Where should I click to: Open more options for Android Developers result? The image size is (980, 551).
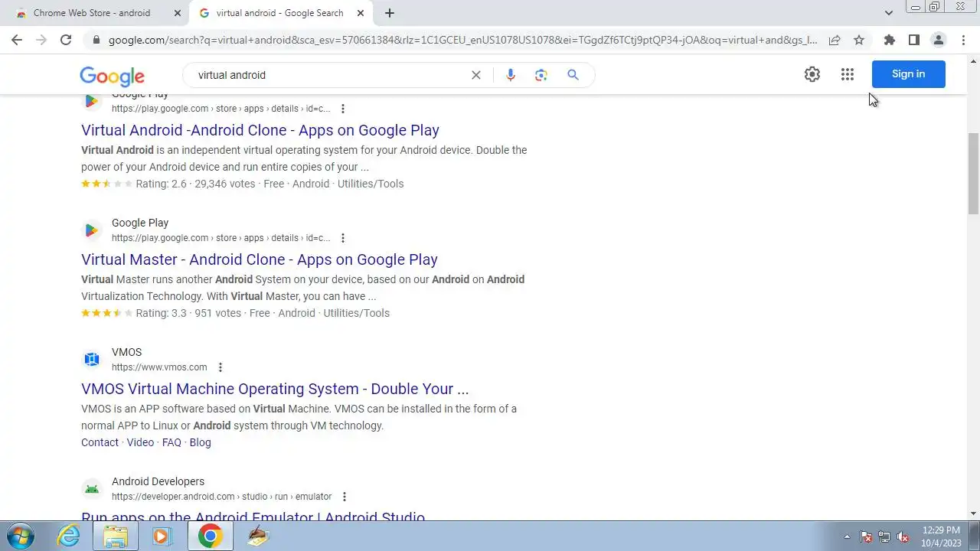pyautogui.click(x=345, y=497)
